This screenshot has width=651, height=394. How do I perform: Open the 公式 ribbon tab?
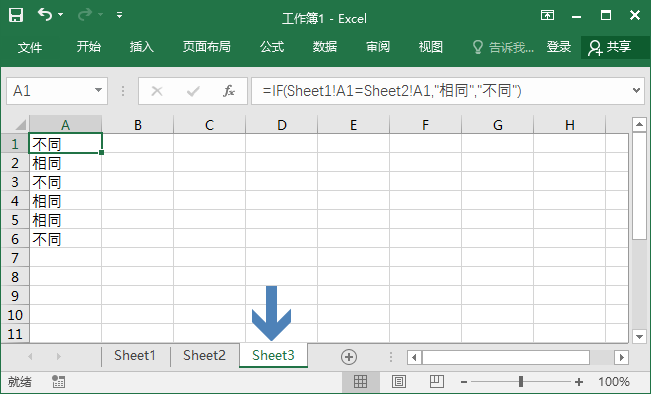pyautogui.click(x=272, y=47)
